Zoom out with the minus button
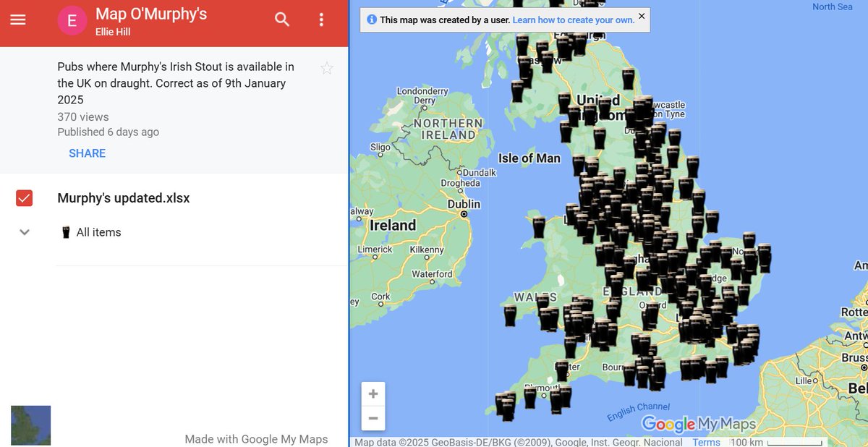This screenshot has width=868, height=447. pos(373,418)
